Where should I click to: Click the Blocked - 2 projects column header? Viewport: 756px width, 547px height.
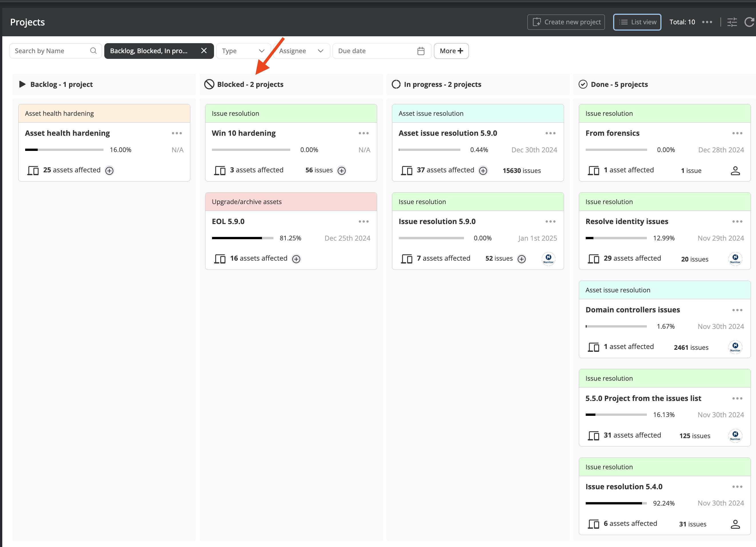(250, 84)
